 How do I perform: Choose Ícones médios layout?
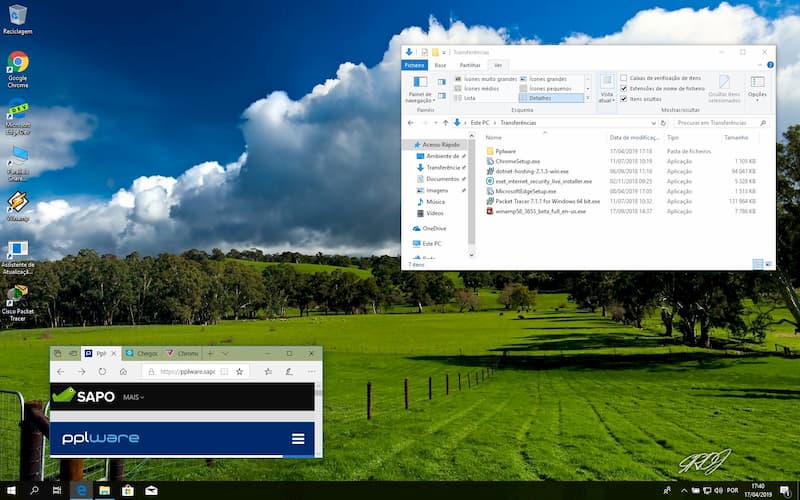pos(478,88)
